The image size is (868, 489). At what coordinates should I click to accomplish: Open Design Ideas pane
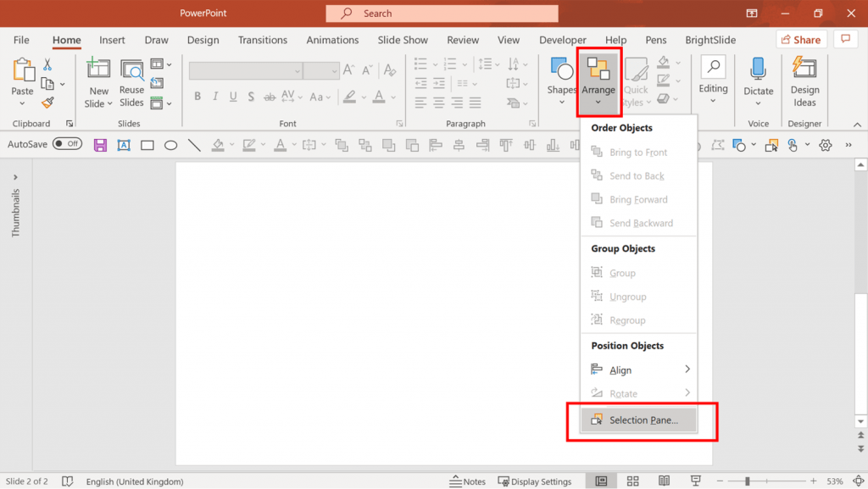tap(804, 82)
